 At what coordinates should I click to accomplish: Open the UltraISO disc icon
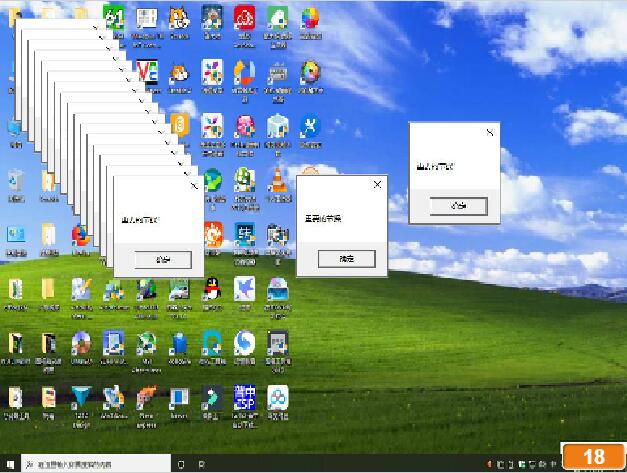[81, 343]
